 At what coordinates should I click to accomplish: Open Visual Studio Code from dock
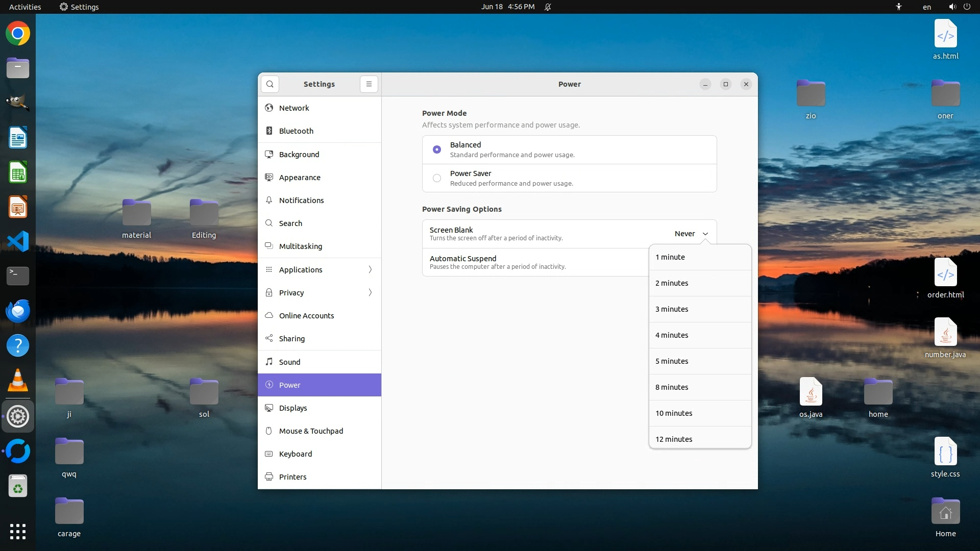(18, 241)
